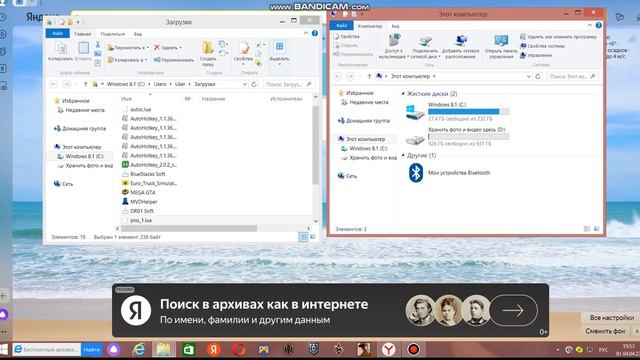This screenshot has height=360, width=640.
Task: Collapse the ribbon in Загрузки window
Action: (306, 33)
